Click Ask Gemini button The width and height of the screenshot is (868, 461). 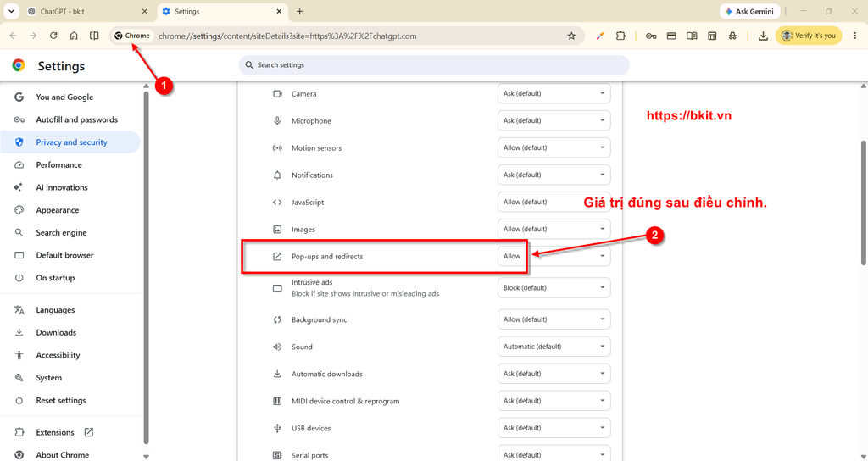point(750,11)
